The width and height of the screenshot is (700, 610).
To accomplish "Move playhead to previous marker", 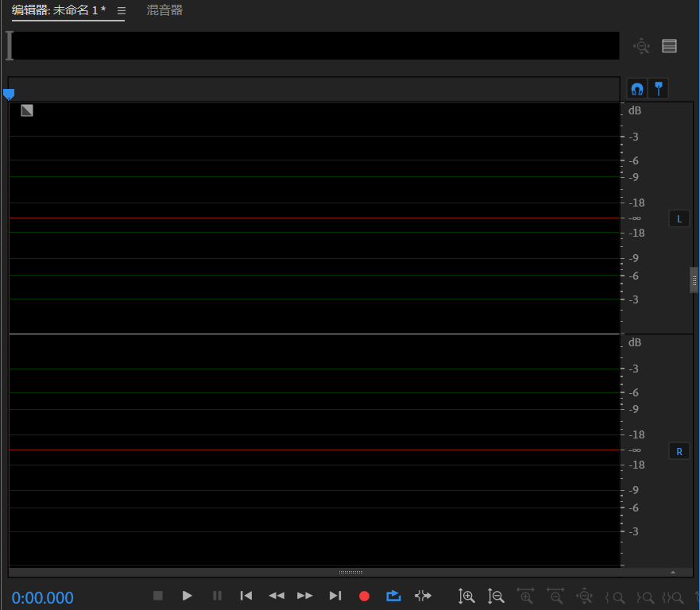I will point(246,596).
